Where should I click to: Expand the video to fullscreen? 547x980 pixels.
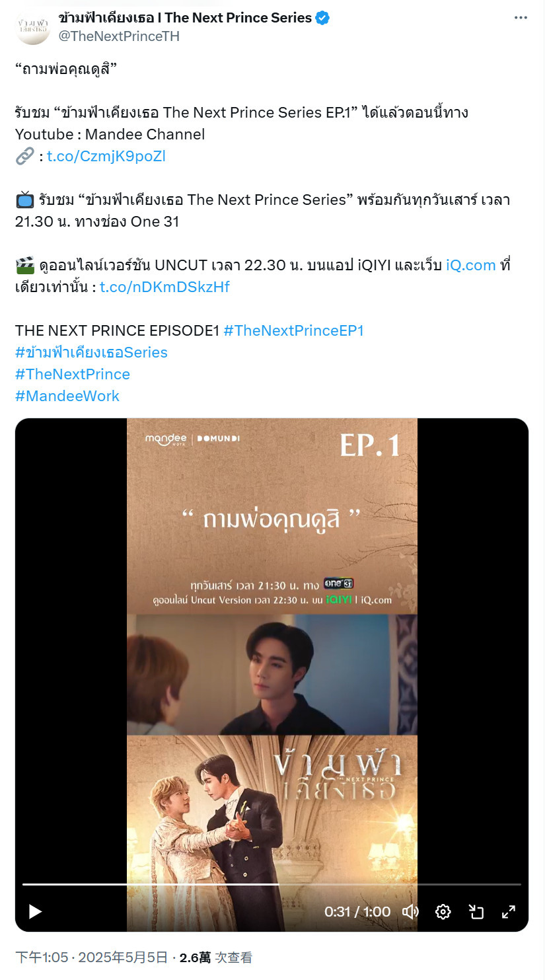pos(508,911)
